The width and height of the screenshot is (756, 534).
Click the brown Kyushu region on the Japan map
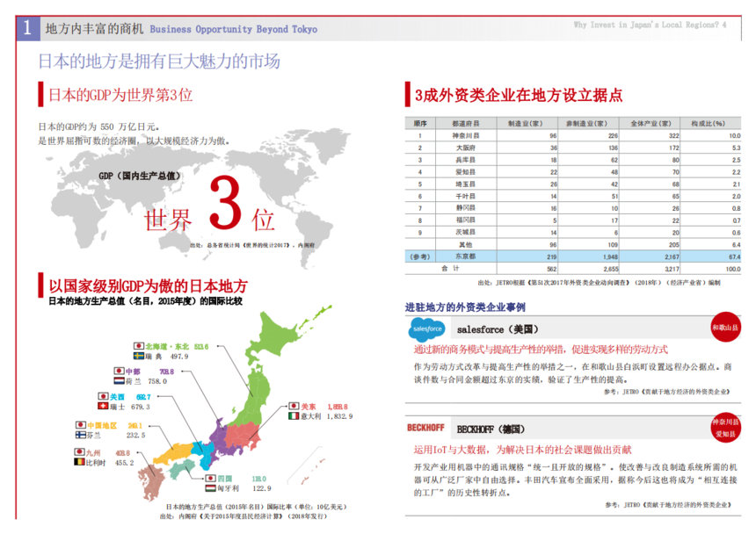tap(151, 481)
